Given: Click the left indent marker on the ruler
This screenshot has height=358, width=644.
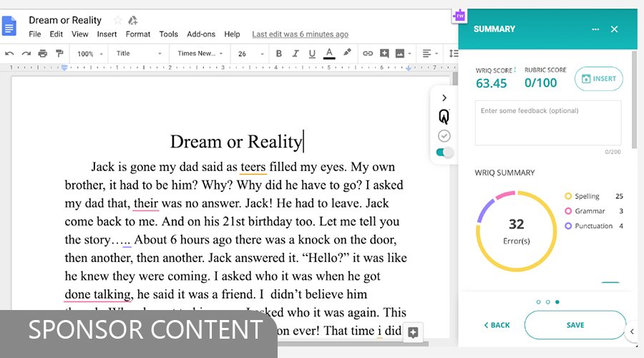Looking at the screenshot, I should point(64,68).
